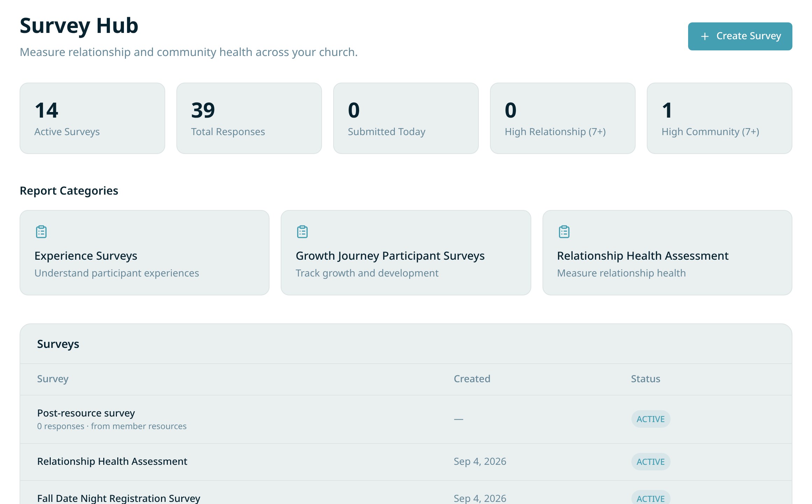
Task: Select the Submitted Today stat card
Action: coord(406,118)
